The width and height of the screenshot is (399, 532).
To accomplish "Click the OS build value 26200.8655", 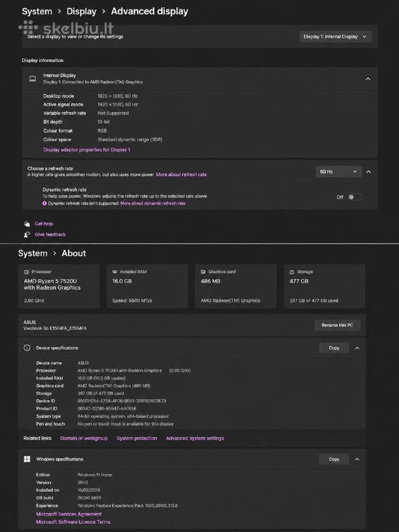I will click(89, 498).
